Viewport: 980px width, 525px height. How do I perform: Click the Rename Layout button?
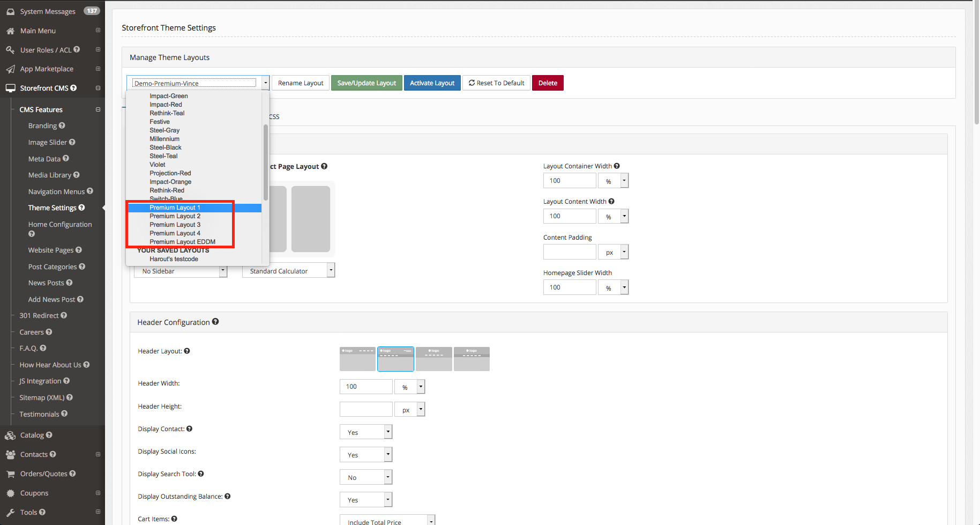click(x=301, y=83)
